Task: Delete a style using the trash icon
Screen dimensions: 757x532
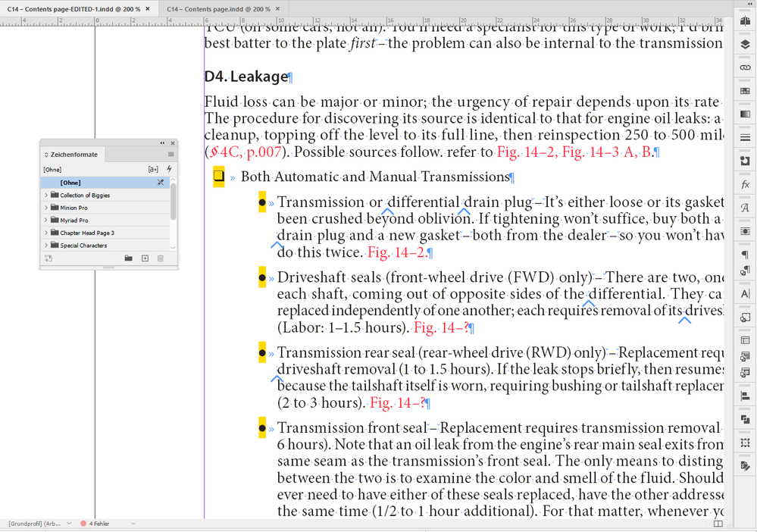Action: coord(160,258)
